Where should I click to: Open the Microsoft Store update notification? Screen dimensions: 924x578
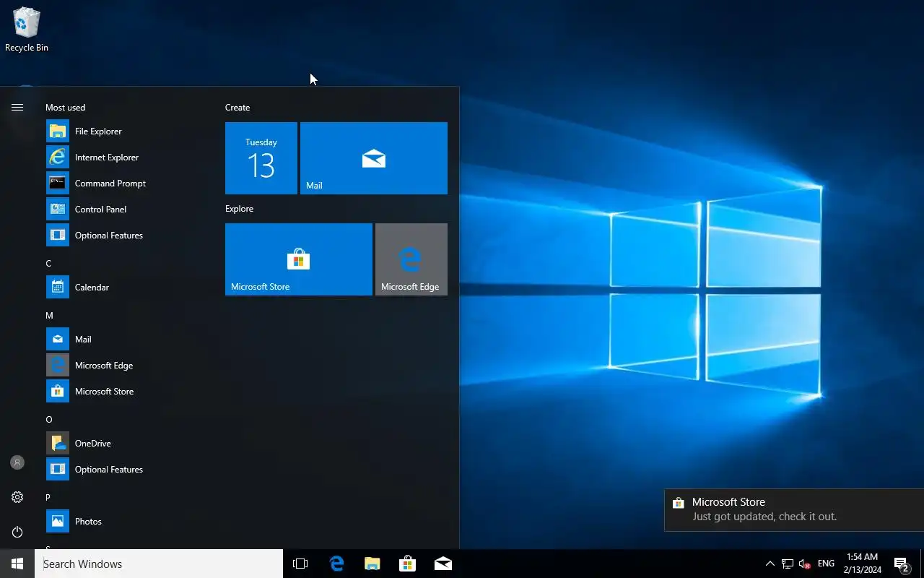point(794,509)
